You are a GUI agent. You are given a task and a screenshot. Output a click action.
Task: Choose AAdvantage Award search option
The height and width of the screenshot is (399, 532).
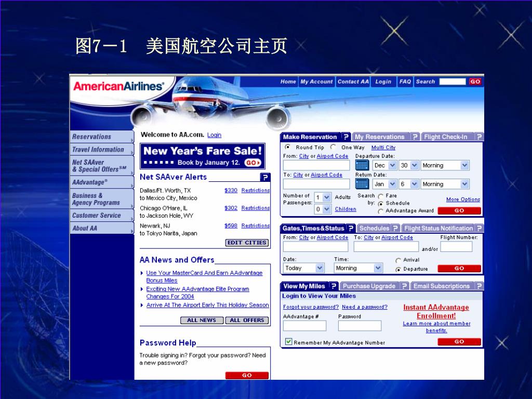(x=381, y=211)
